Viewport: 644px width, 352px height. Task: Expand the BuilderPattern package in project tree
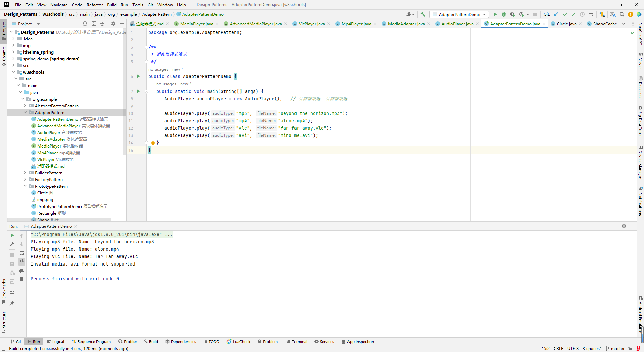point(25,173)
